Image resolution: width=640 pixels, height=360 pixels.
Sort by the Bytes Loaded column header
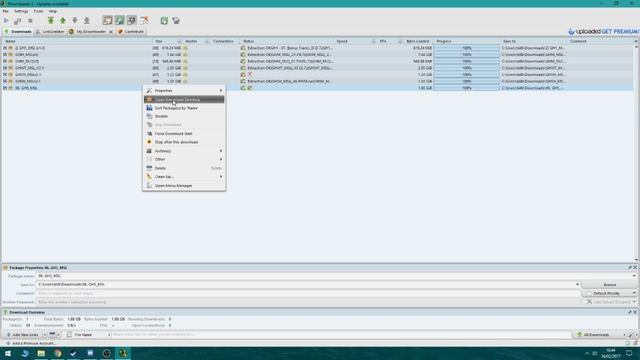pyautogui.click(x=418, y=41)
